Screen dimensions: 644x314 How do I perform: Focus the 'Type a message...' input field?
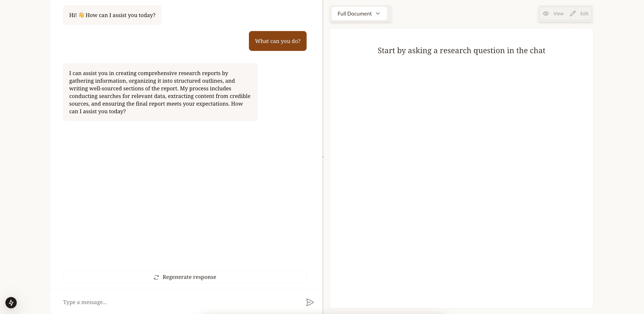pos(178,302)
